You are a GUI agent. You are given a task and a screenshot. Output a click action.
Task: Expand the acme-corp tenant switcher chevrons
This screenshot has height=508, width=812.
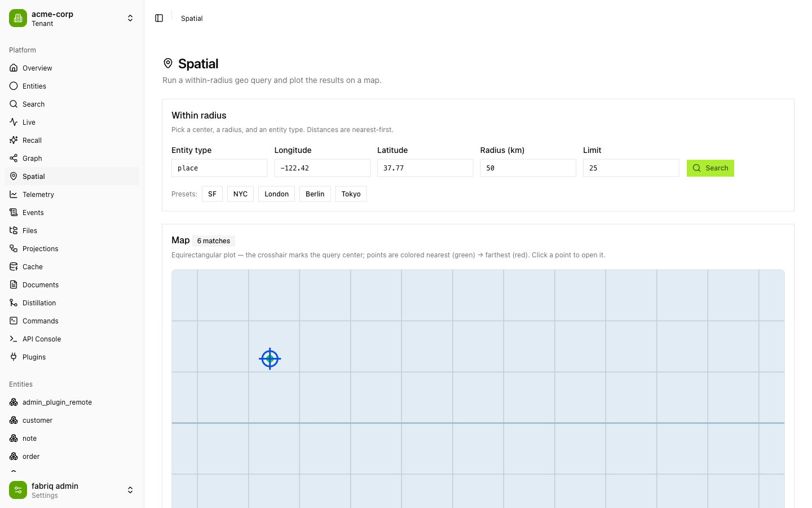pyautogui.click(x=130, y=18)
